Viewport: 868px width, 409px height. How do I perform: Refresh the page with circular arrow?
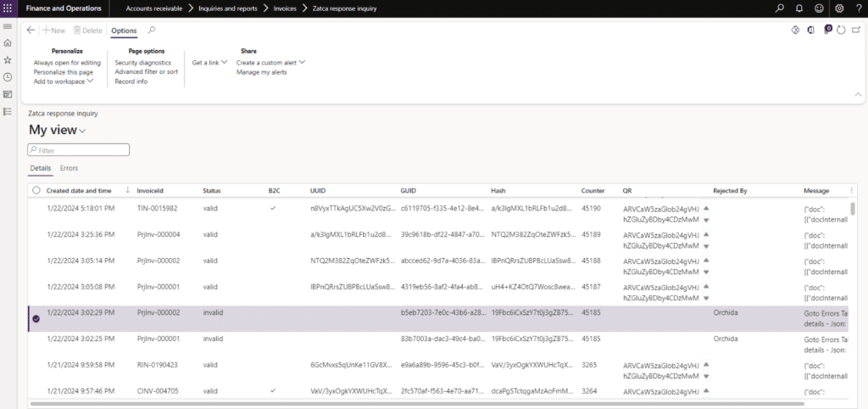click(x=841, y=31)
